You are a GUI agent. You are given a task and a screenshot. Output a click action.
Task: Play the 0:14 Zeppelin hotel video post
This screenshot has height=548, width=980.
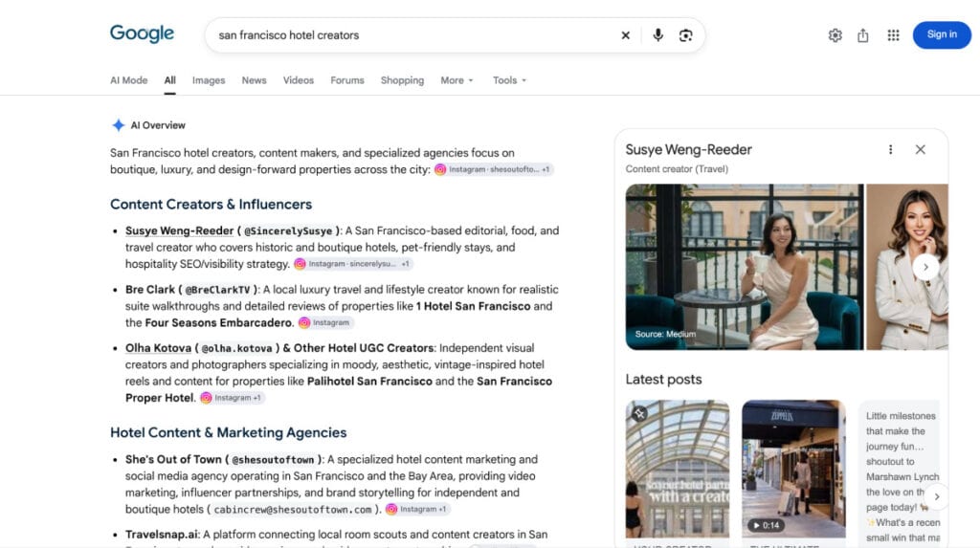[x=793, y=469]
